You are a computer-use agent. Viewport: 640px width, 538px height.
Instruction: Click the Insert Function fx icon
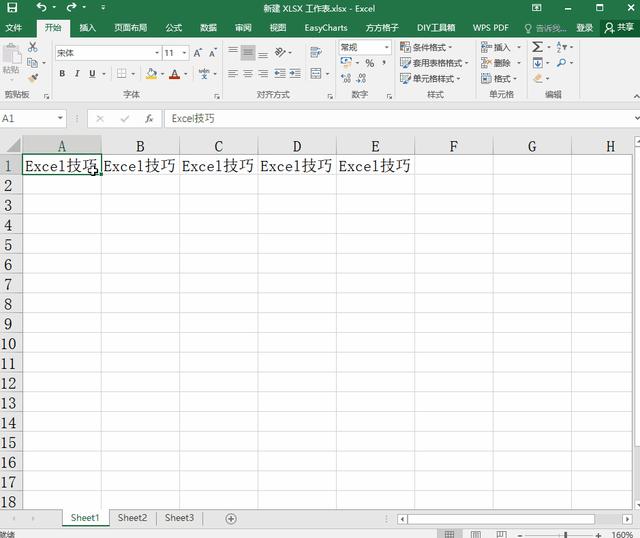click(x=149, y=119)
